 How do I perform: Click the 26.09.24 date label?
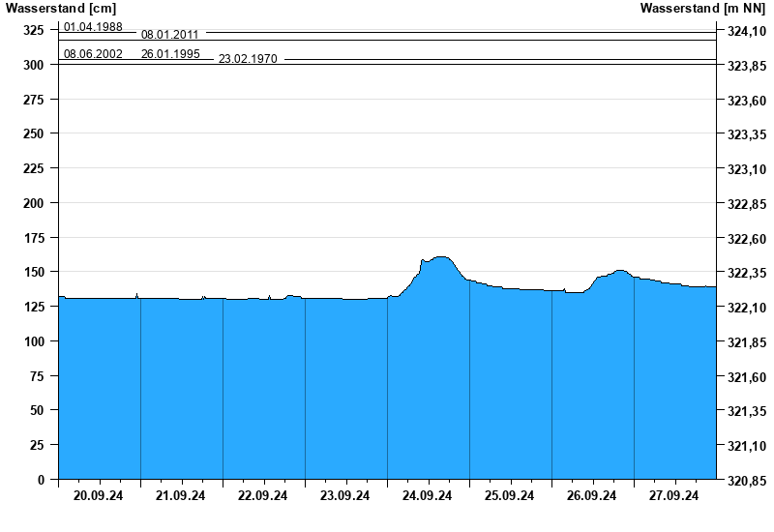(592, 496)
